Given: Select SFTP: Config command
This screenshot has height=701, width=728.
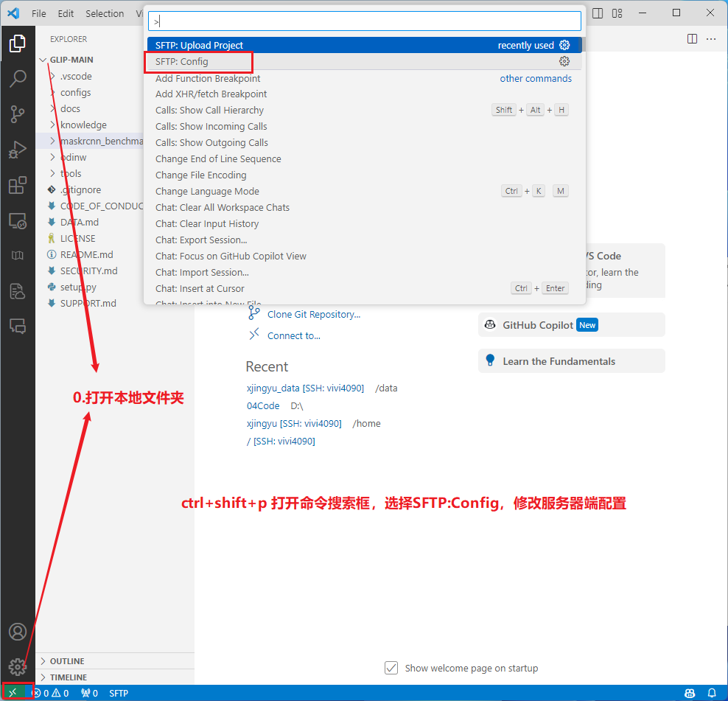Looking at the screenshot, I should click(365, 61).
